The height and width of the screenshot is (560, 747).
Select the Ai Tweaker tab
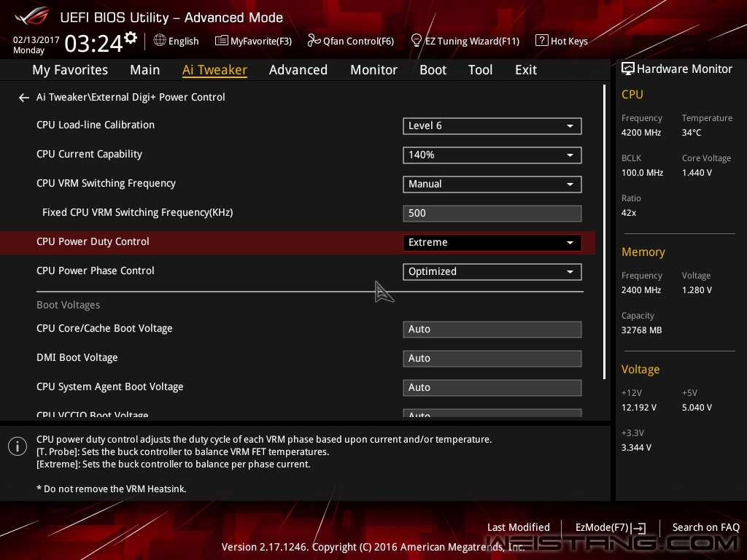[x=214, y=70]
